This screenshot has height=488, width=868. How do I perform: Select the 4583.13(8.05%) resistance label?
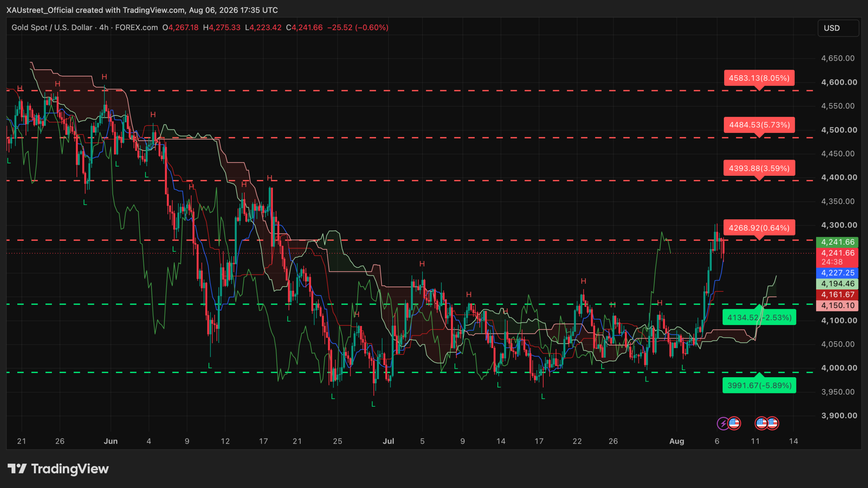759,78
